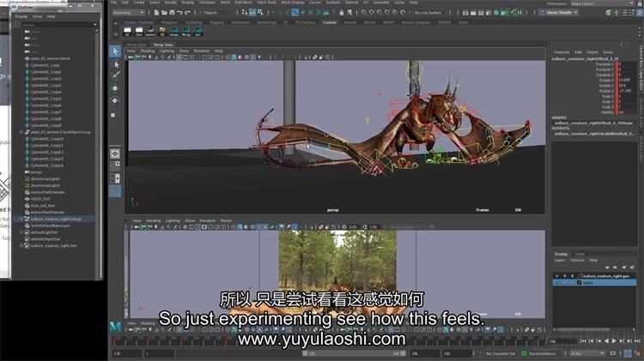Click the pause render icon

tap(519, 13)
